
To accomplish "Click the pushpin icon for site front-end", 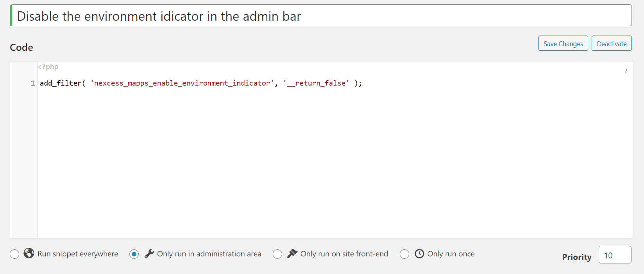I will (292, 254).
